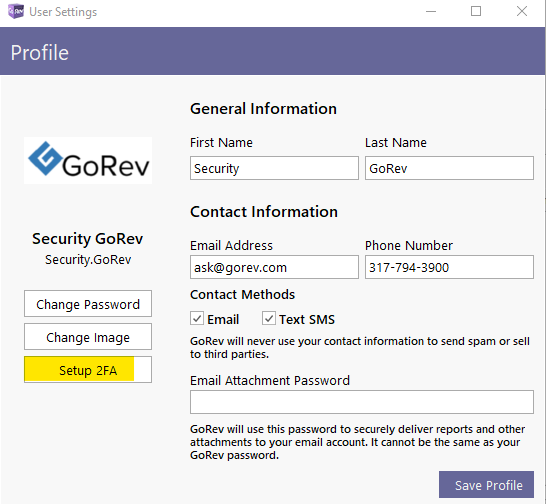
Task: Minimize the User Settings window
Action: pyautogui.click(x=431, y=11)
